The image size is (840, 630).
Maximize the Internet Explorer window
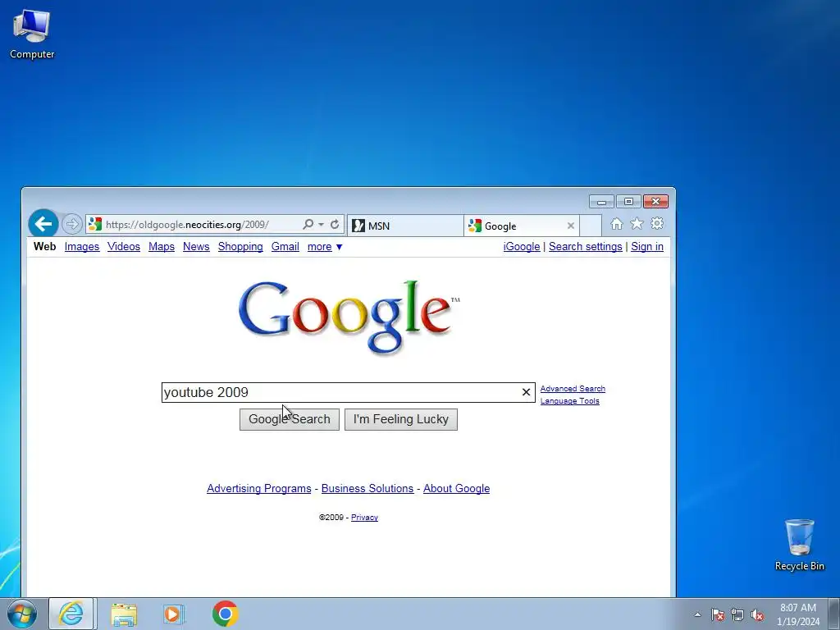(629, 202)
